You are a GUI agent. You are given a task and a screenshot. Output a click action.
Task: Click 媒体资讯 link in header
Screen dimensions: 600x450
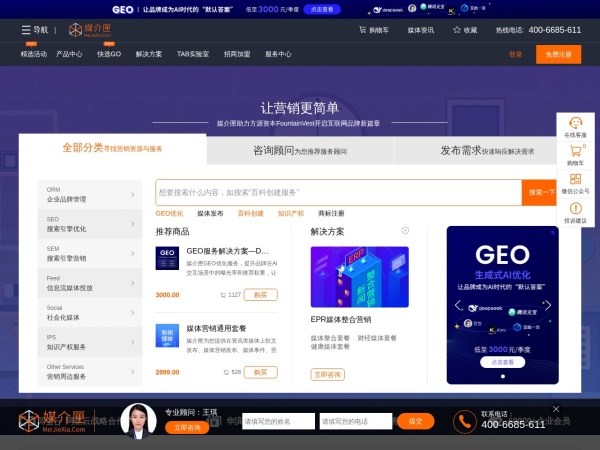coord(421,30)
